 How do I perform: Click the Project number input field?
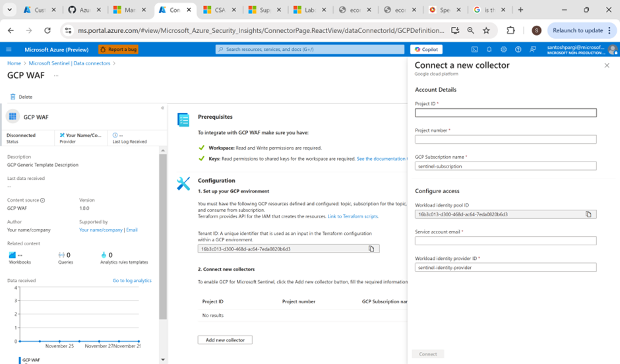(x=506, y=139)
